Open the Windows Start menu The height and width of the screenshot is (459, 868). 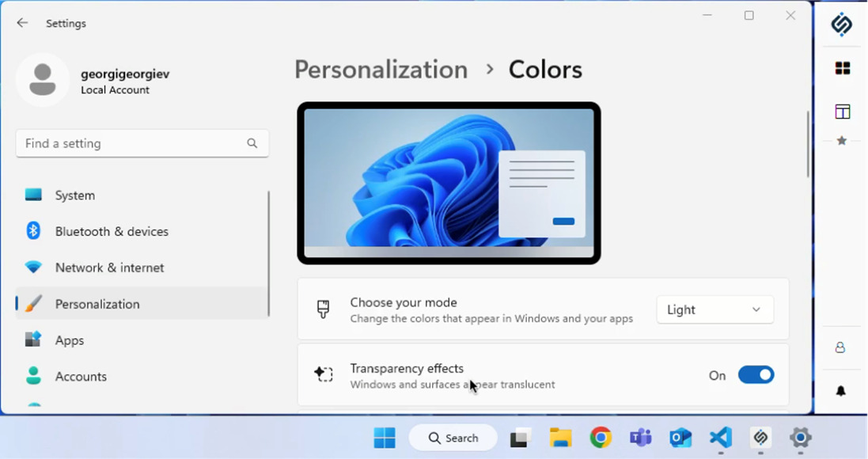click(385, 438)
